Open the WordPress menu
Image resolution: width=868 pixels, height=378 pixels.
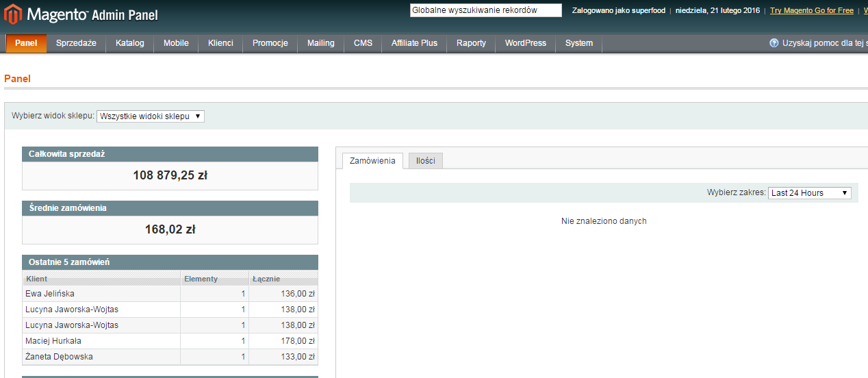[x=525, y=43]
